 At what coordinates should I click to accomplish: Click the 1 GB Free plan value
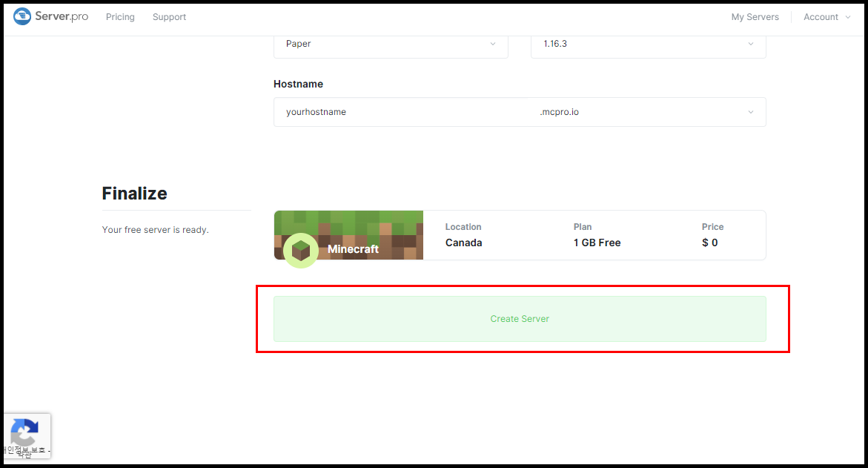(597, 243)
